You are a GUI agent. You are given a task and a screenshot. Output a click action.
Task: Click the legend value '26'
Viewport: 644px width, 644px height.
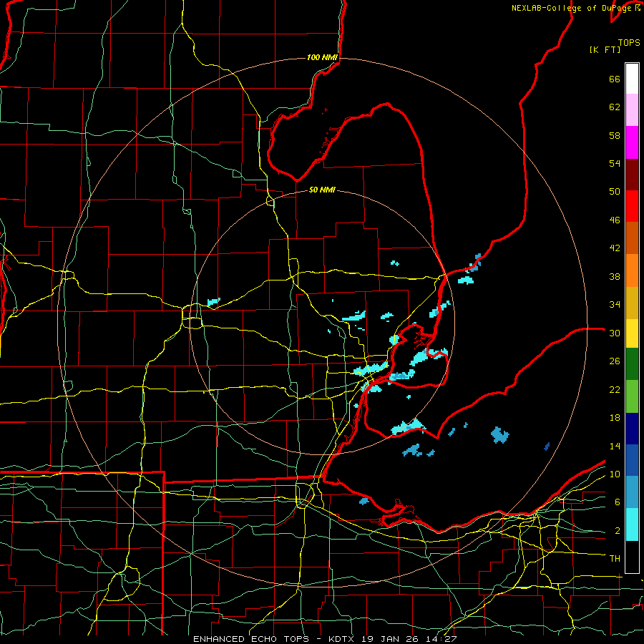615,361
